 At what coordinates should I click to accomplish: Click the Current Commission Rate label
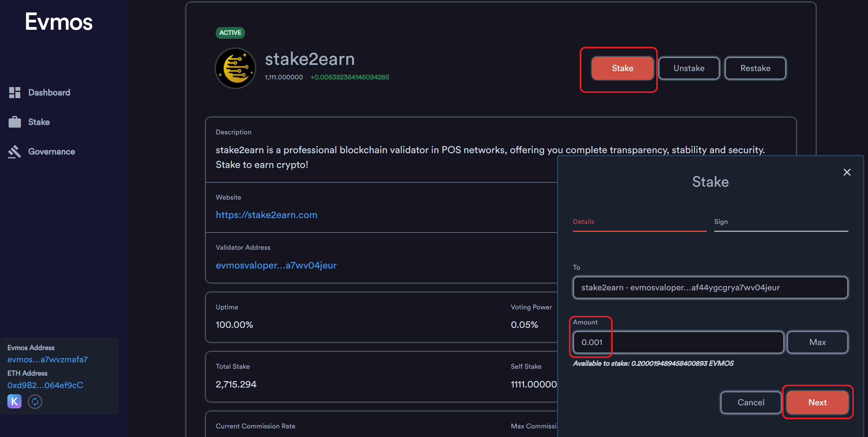coord(255,426)
